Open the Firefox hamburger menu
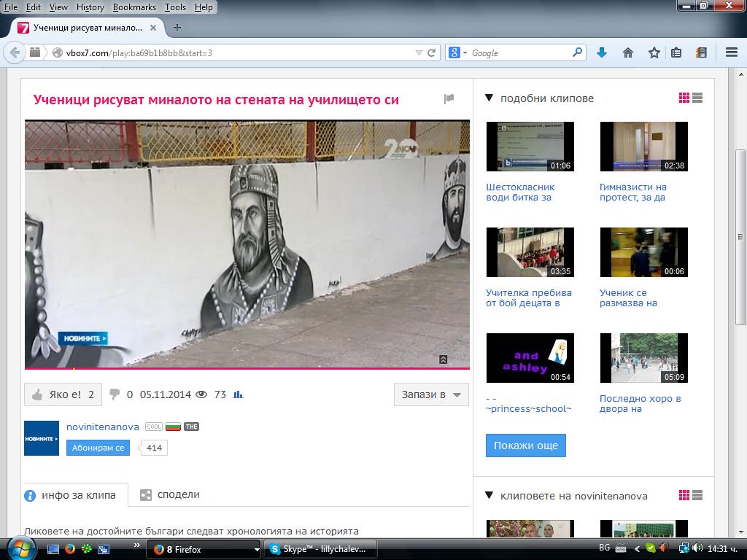Screen dimensions: 747x560 732,52
